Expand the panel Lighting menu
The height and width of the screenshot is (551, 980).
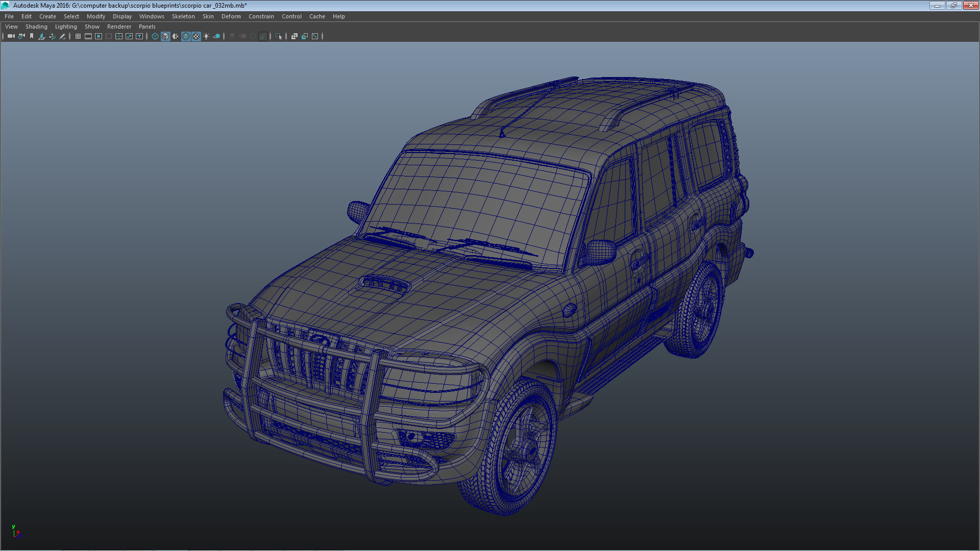[66, 27]
